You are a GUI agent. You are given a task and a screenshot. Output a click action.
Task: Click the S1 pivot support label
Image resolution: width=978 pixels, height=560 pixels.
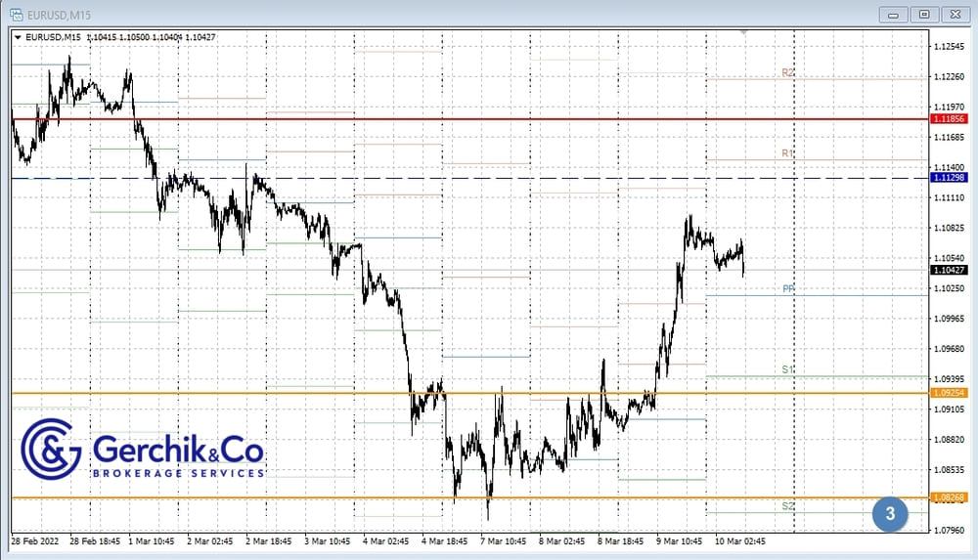coord(787,369)
